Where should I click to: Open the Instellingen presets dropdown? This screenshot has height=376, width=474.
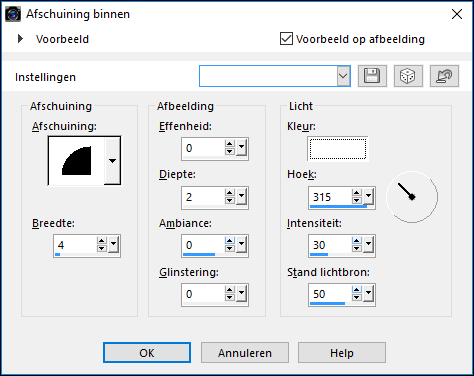343,76
